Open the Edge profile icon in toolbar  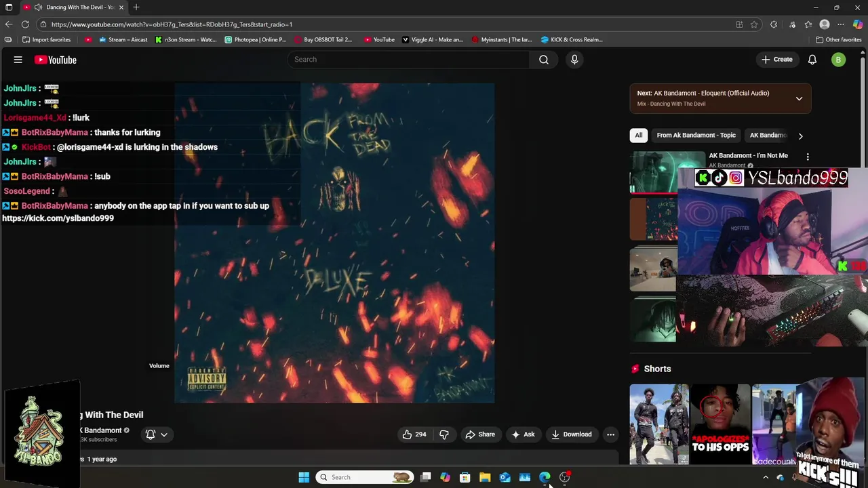825,24
